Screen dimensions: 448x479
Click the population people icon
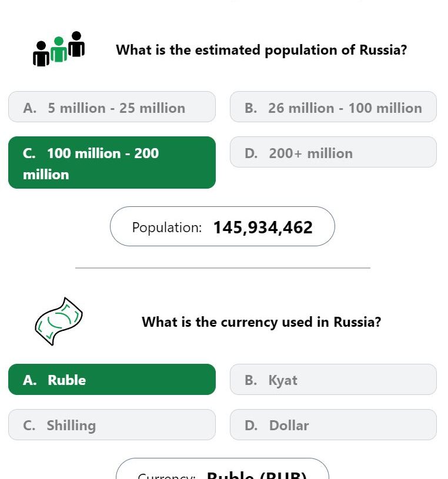(59, 49)
